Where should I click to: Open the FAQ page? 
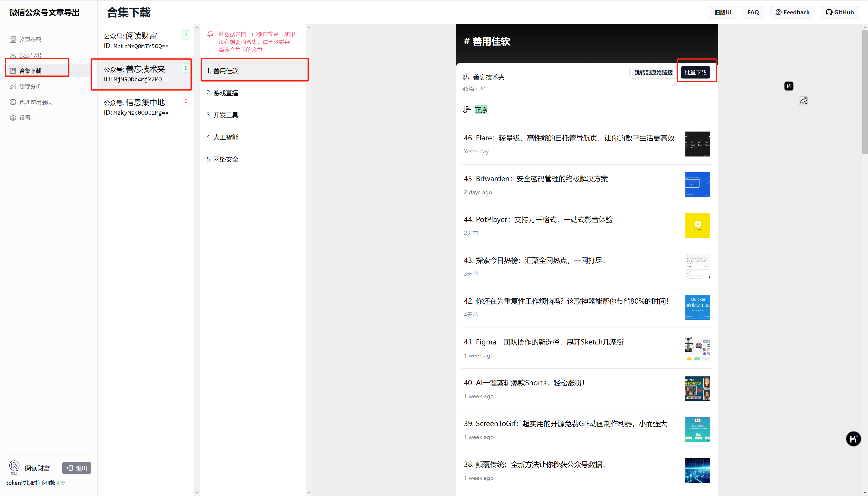point(753,12)
